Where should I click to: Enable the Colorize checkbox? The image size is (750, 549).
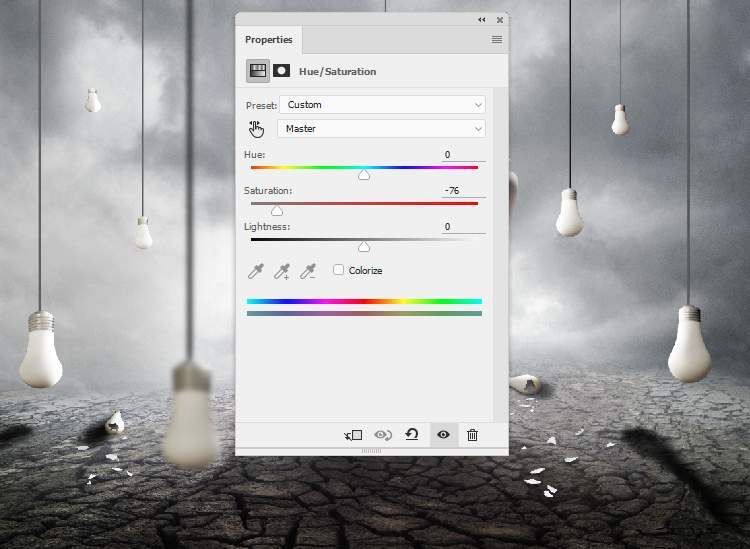coord(338,270)
